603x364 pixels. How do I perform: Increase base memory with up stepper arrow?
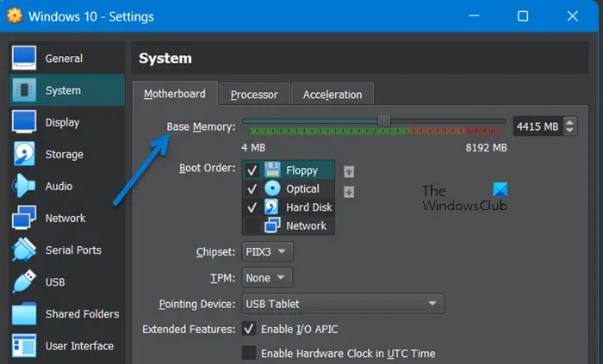pyautogui.click(x=570, y=122)
